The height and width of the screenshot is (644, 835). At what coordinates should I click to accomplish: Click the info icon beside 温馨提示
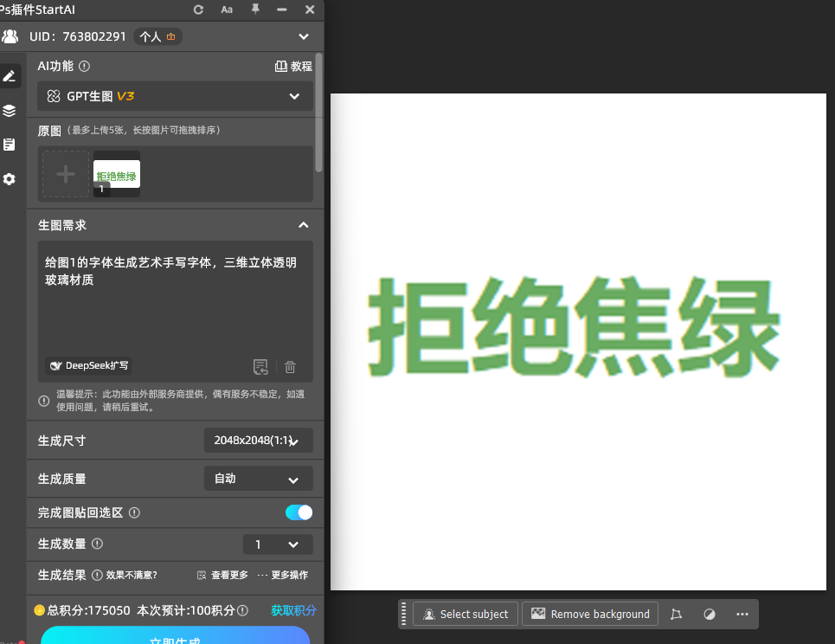[44, 401]
